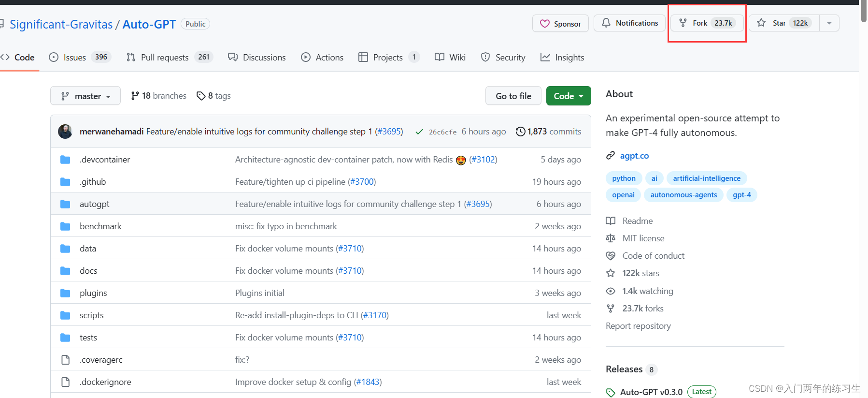Open the Projects tab
The height and width of the screenshot is (398, 868).
point(389,57)
